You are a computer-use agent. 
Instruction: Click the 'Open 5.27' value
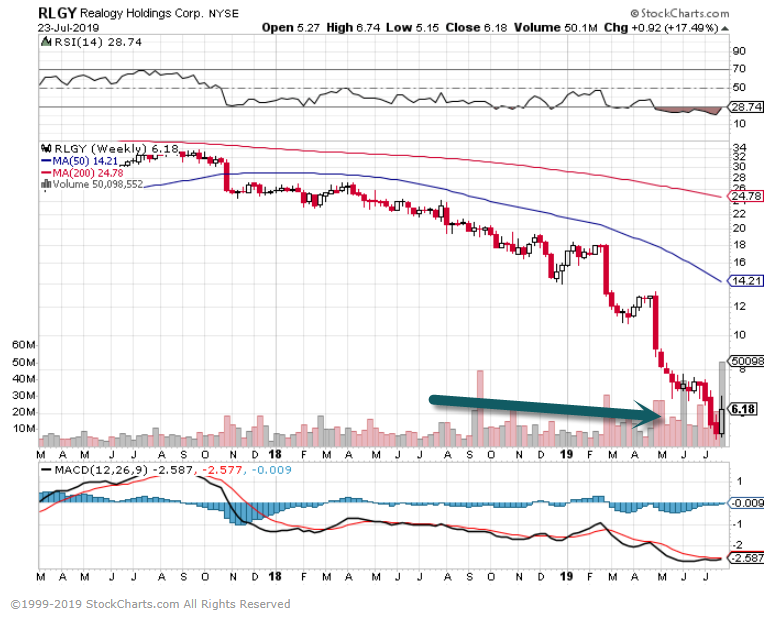point(291,28)
